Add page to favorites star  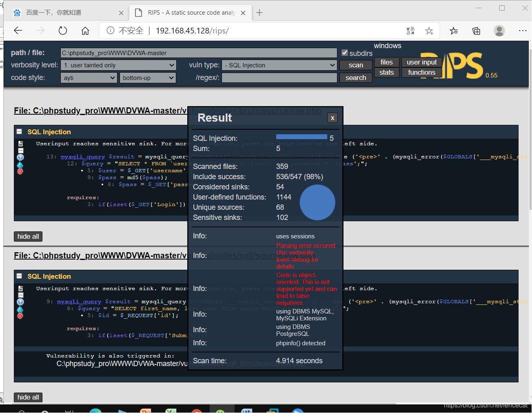tap(429, 31)
